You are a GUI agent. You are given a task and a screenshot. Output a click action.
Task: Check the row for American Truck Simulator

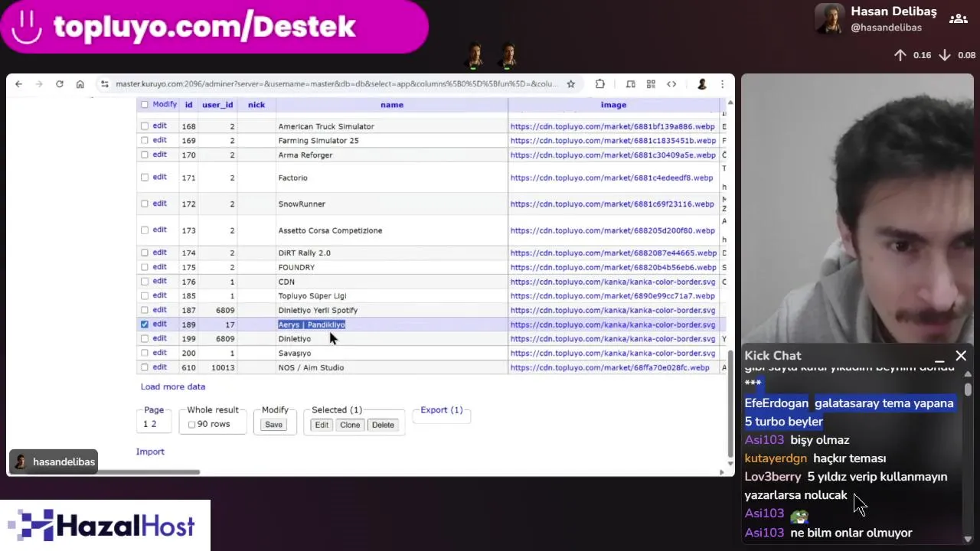click(x=145, y=126)
